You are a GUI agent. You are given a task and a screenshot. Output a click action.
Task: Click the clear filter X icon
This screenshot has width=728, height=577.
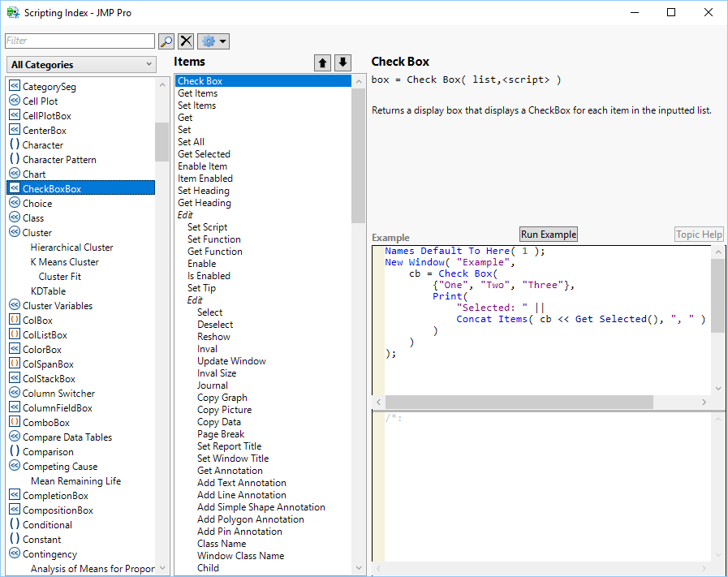(x=186, y=41)
